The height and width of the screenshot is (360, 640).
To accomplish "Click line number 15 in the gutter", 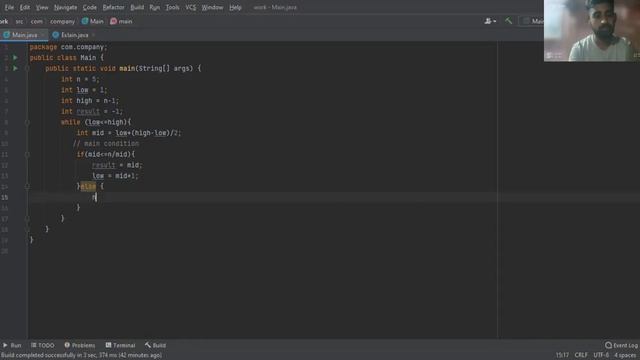I will pyautogui.click(x=4, y=197).
